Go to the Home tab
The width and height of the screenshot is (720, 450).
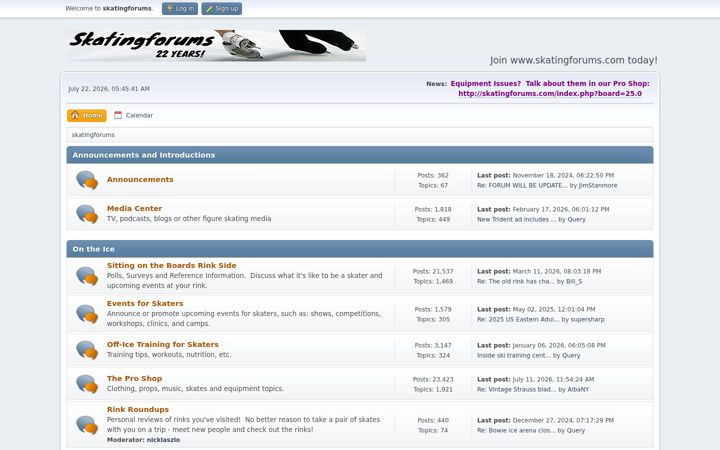87,115
